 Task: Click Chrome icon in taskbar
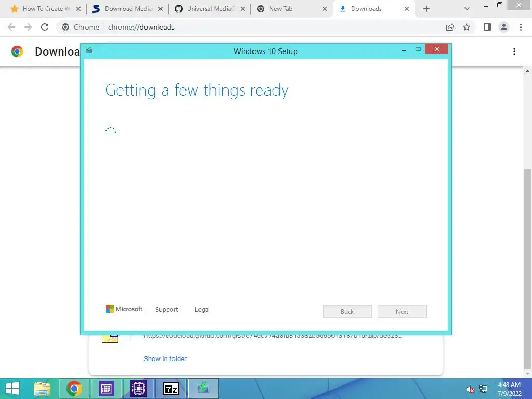[74, 389]
